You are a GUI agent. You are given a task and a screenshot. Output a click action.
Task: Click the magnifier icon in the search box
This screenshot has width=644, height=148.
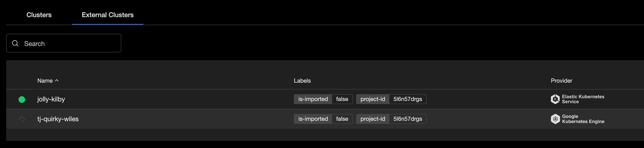point(15,43)
